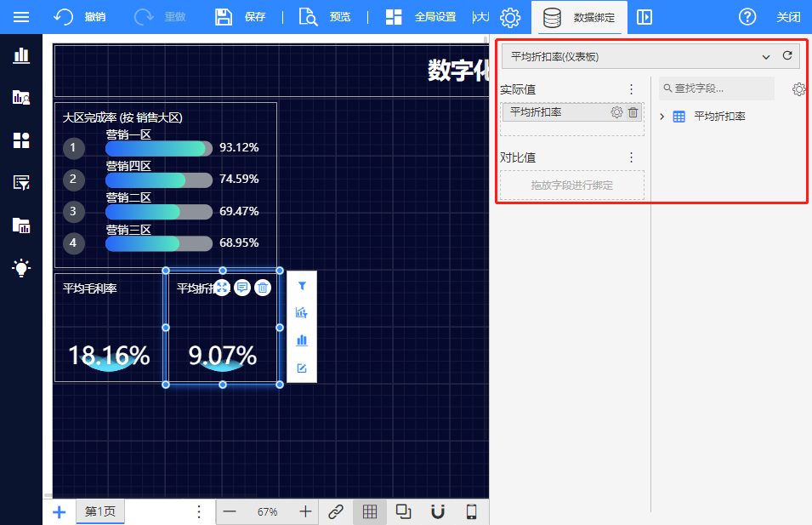
Task: Remove 平均折扣率 field from 实际值
Action: (633, 112)
